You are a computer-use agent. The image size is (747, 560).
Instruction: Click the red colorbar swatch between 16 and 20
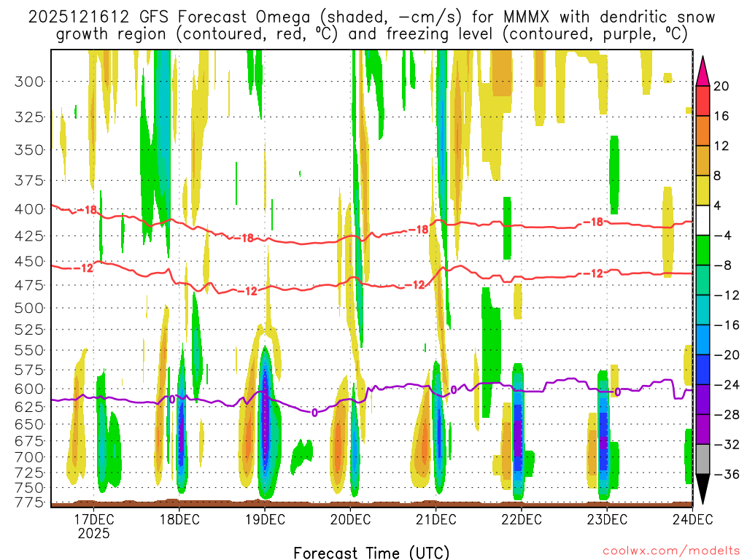pos(703,101)
